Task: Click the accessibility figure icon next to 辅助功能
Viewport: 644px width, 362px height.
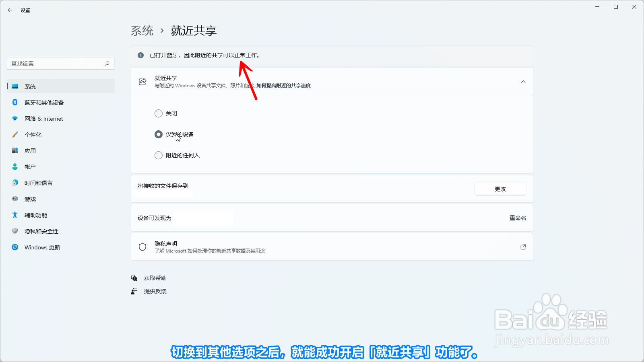Action: (15, 215)
